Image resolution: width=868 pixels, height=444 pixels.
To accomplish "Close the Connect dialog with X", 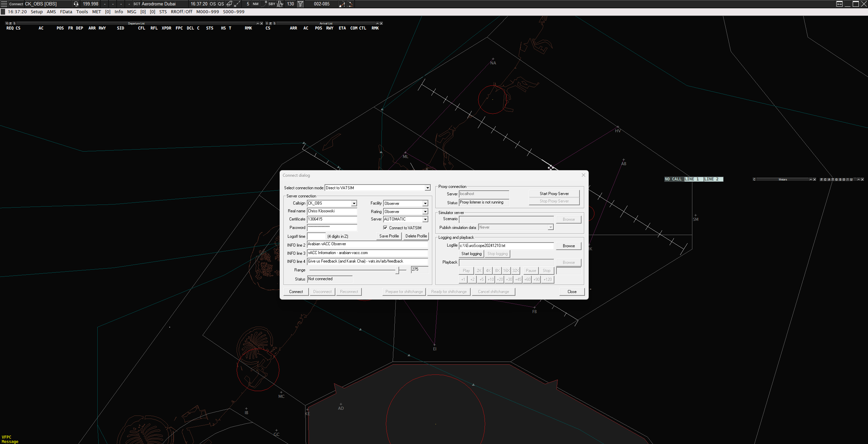I will click(584, 175).
